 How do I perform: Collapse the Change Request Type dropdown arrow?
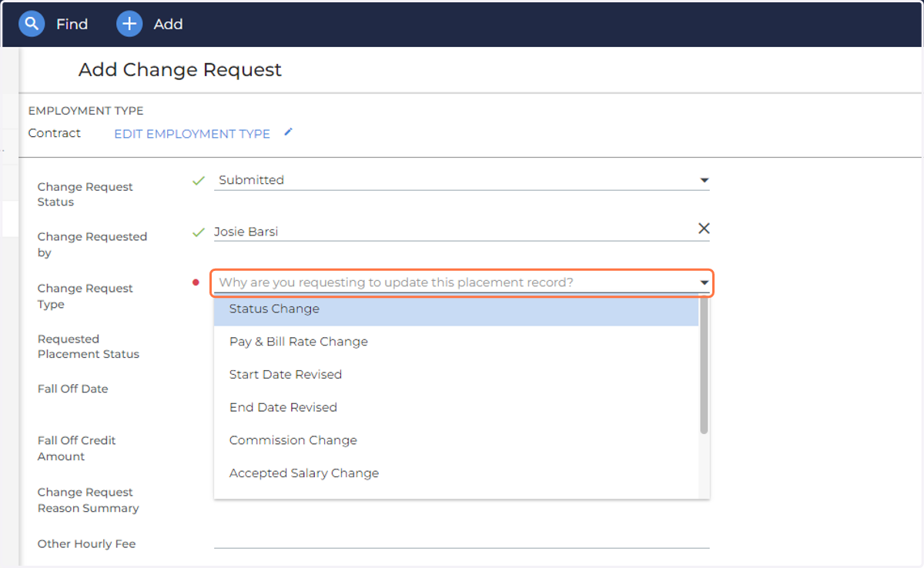[704, 282]
